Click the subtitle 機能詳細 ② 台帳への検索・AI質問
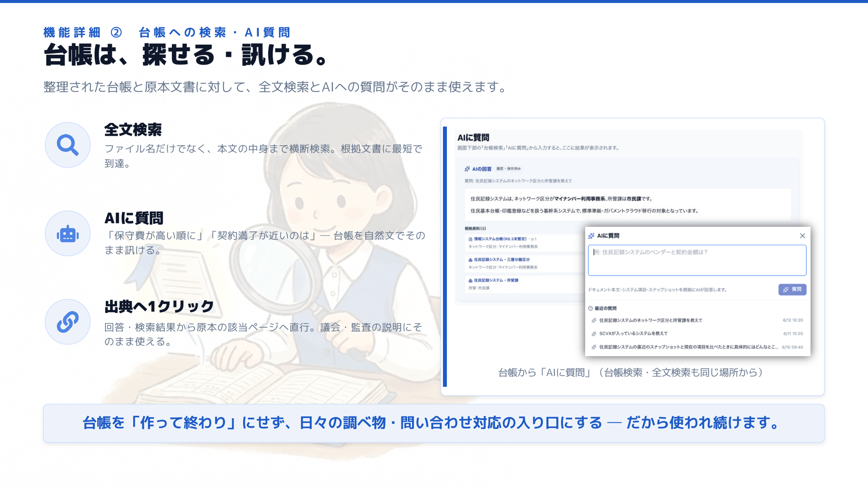Viewport: 868px width, 488px height. coord(167,33)
